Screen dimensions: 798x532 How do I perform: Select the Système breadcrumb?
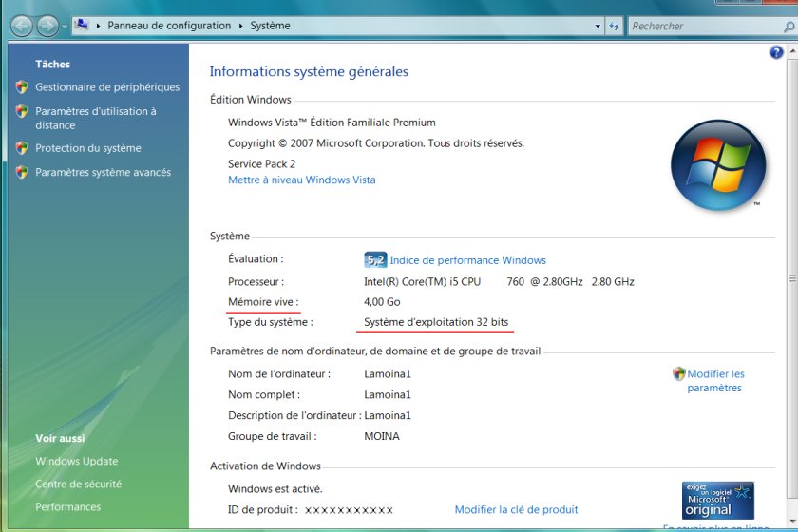(270, 26)
